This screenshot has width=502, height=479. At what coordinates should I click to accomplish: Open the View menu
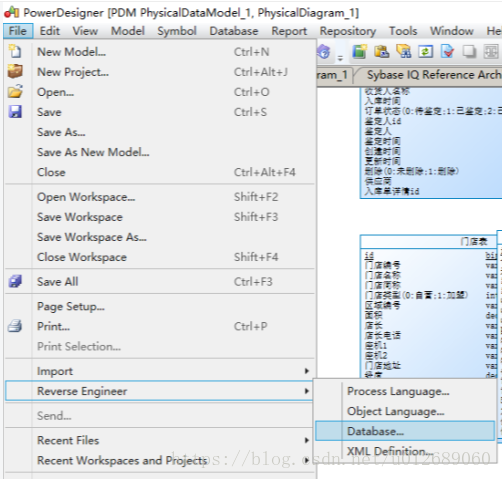(85, 31)
